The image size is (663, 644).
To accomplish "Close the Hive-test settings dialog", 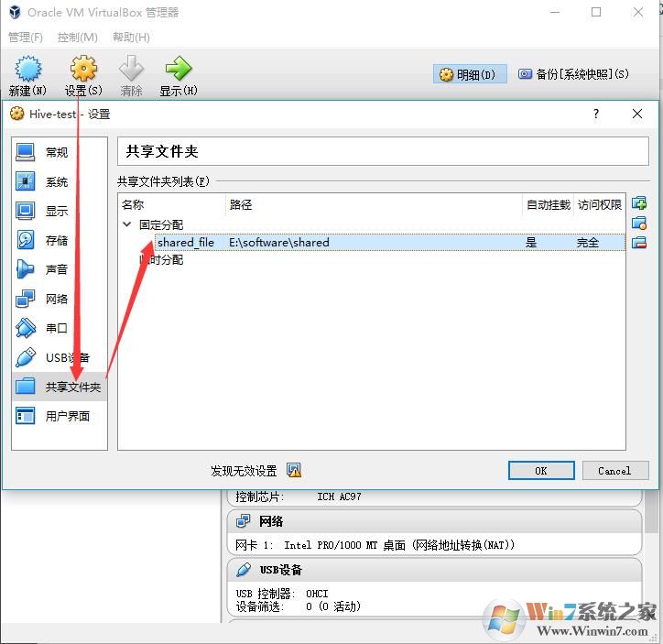I will (636, 114).
